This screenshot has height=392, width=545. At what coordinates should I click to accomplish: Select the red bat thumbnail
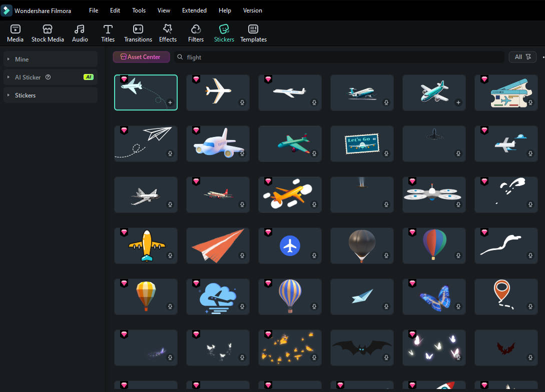[x=506, y=347]
